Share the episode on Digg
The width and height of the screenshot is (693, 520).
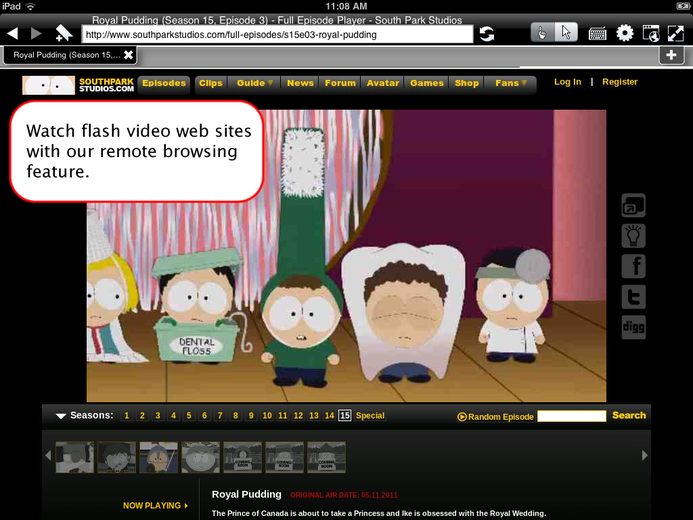(x=633, y=327)
